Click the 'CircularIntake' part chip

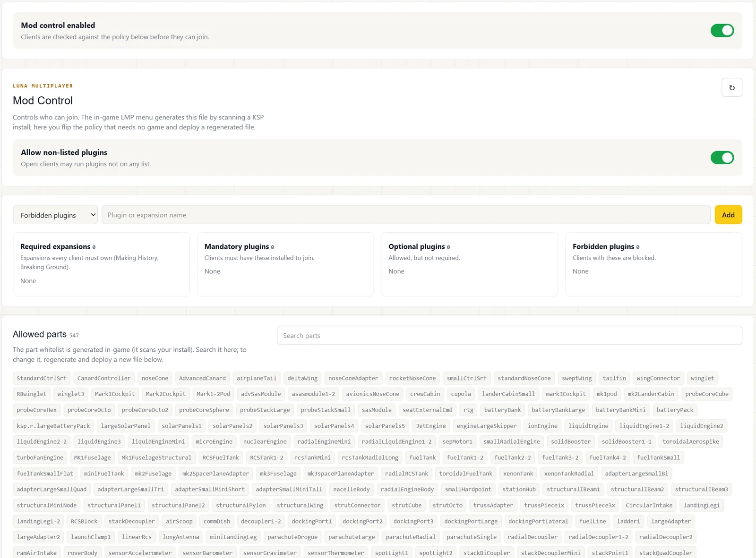click(x=649, y=505)
